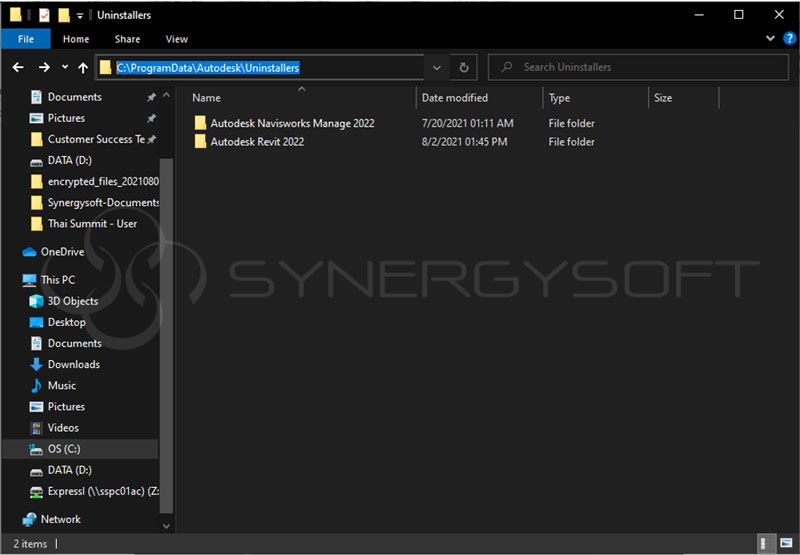Select DATA (D:) under This PC

(x=69, y=470)
